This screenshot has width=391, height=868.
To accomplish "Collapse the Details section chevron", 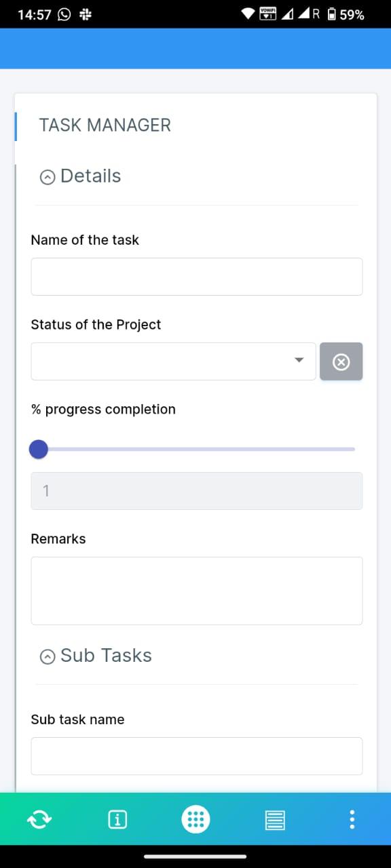I will click(48, 177).
